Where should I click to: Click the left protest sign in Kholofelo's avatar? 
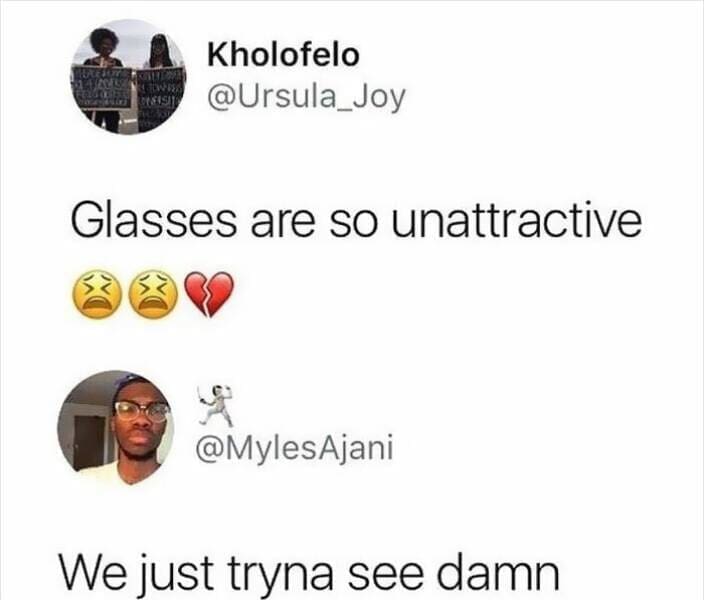click(103, 88)
